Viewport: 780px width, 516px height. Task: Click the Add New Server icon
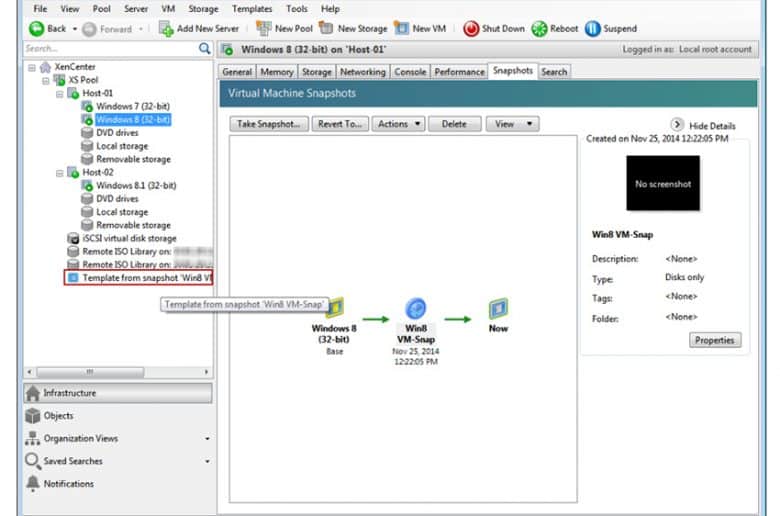tap(166, 28)
